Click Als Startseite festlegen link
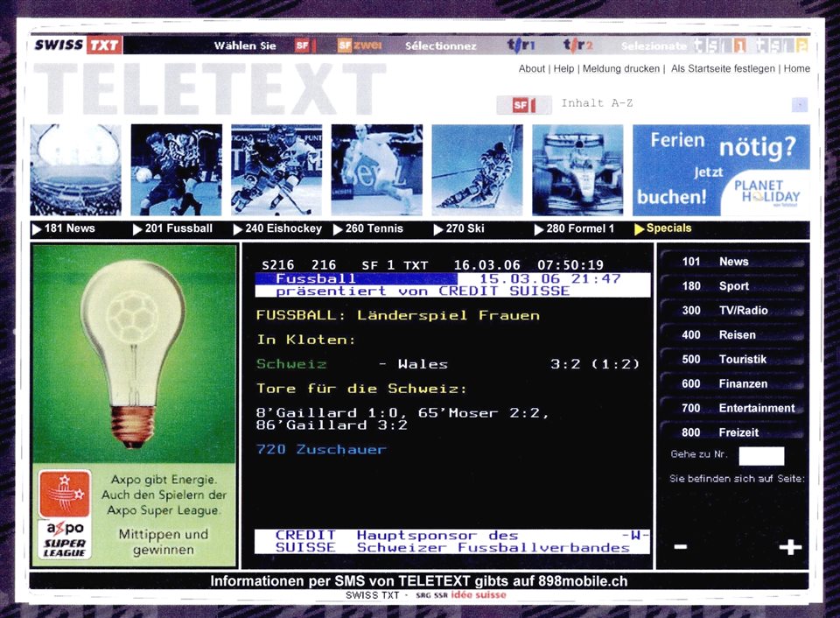 tap(723, 68)
